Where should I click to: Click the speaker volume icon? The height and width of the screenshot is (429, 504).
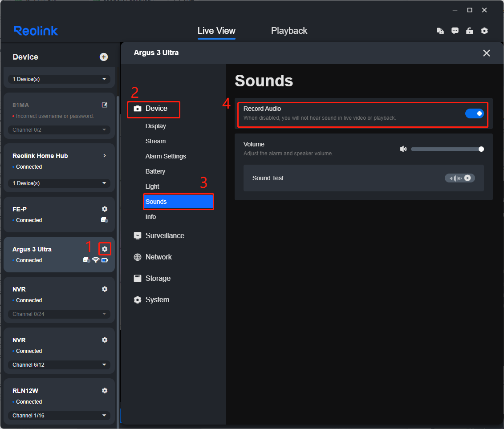click(403, 149)
